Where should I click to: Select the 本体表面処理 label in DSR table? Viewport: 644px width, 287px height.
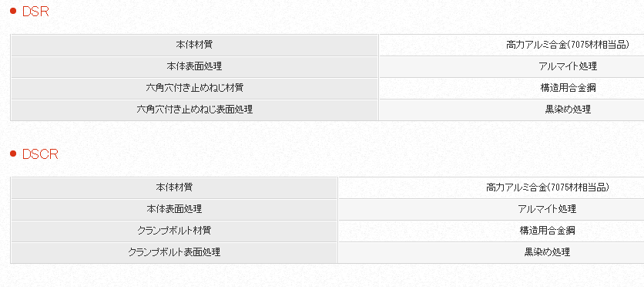(194, 66)
